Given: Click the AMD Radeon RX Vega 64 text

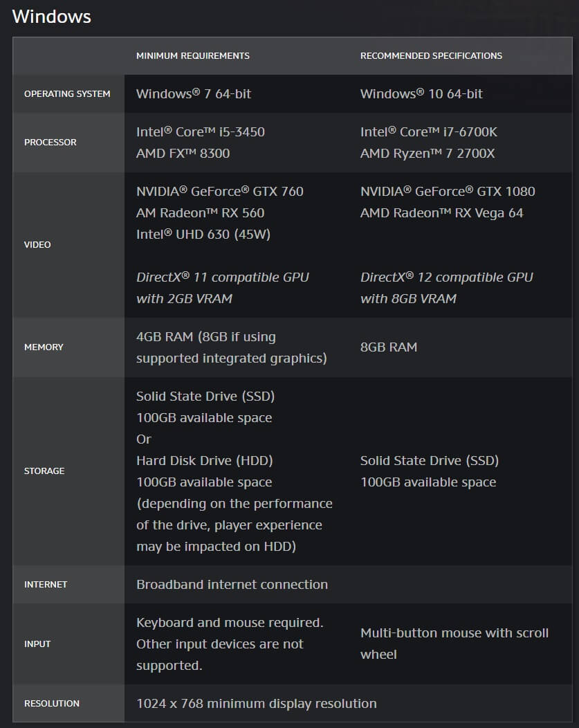Looking at the screenshot, I should (441, 212).
